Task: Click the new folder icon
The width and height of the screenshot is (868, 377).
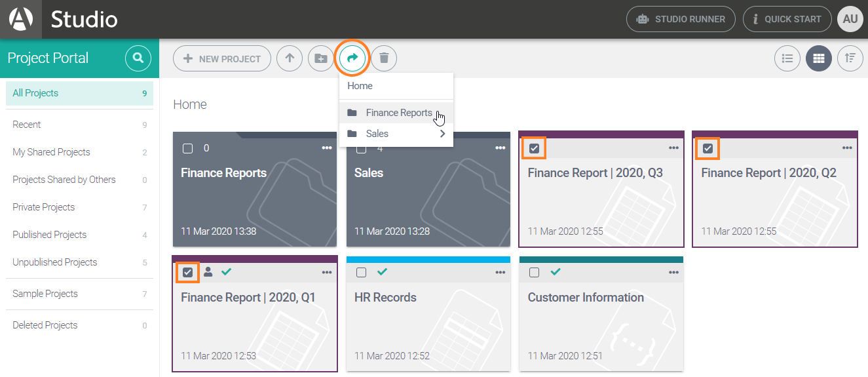Action: click(x=321, y=58)
